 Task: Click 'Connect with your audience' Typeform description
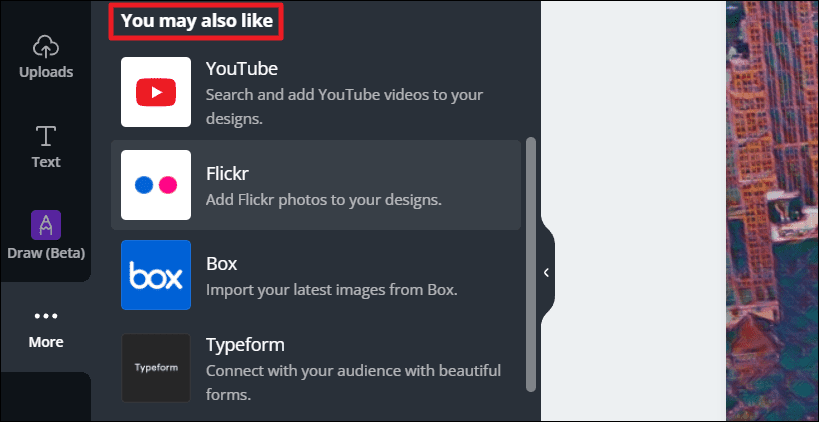tap(353, 382)
